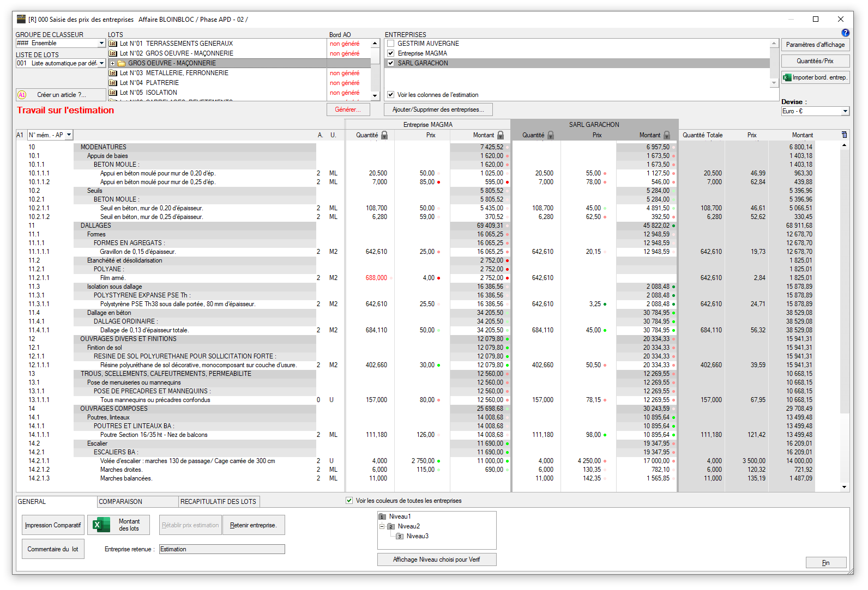The width and height of the screenshot is (868, 590).
Task: Open the Liste de lots dropdown
Action: [x=101, y=63]
